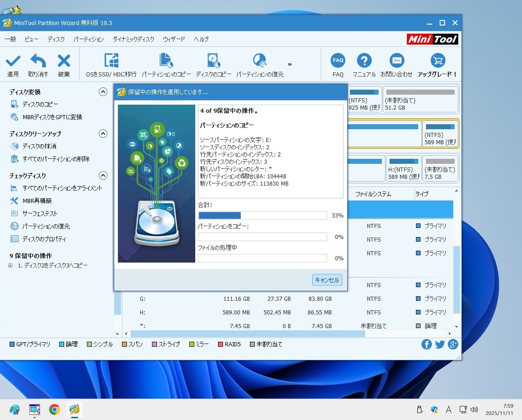This screenshot has height=420, width=522.
Task: Open Migrate OS to SSD/HD wizard
Action: click(111, 61)
